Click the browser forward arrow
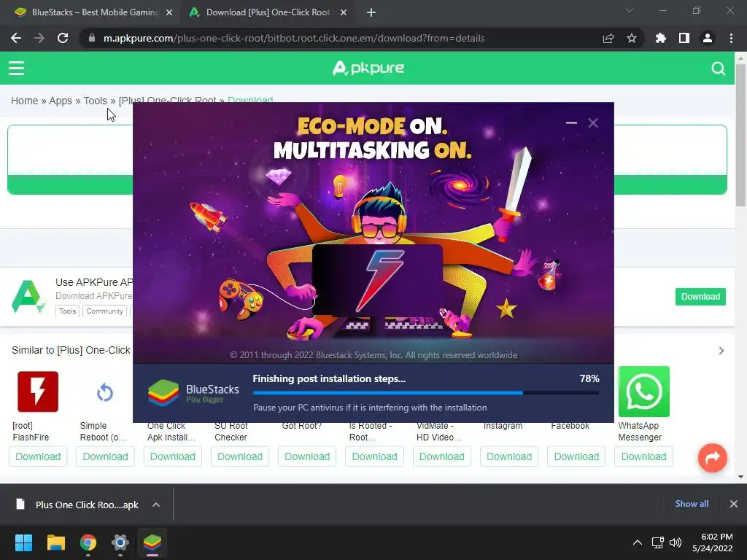This screenshot has height=560, width=747. tap(39, 38)
